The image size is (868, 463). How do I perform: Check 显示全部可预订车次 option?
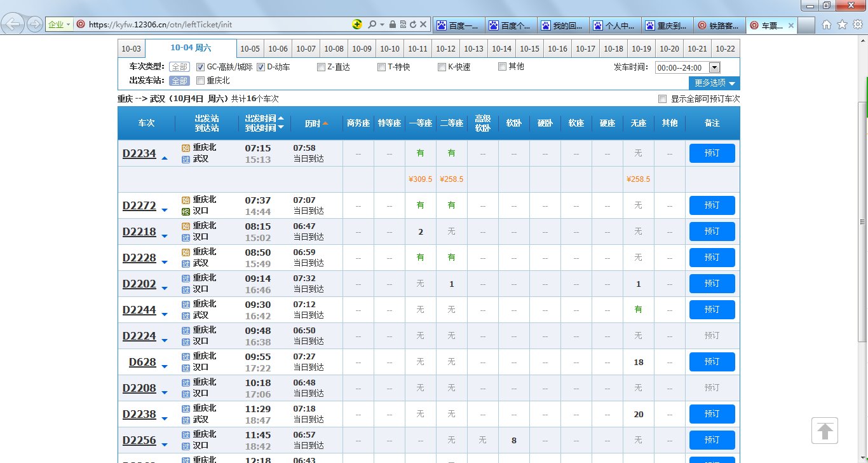663,99
